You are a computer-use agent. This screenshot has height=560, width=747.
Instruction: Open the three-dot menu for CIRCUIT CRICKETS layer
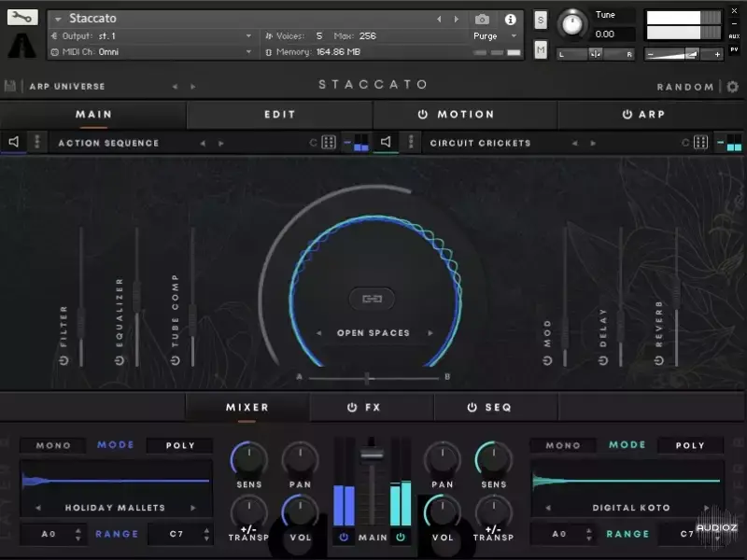(x=411, y=142)
